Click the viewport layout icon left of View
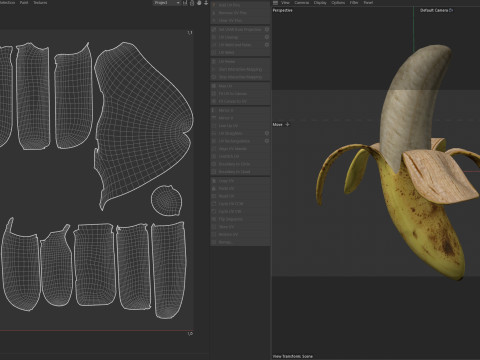Screen dimensions: 480x360 275,3
